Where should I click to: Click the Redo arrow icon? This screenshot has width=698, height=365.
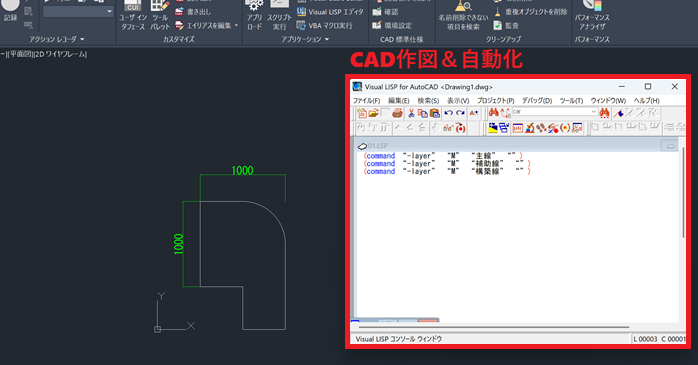click(460, 113)
